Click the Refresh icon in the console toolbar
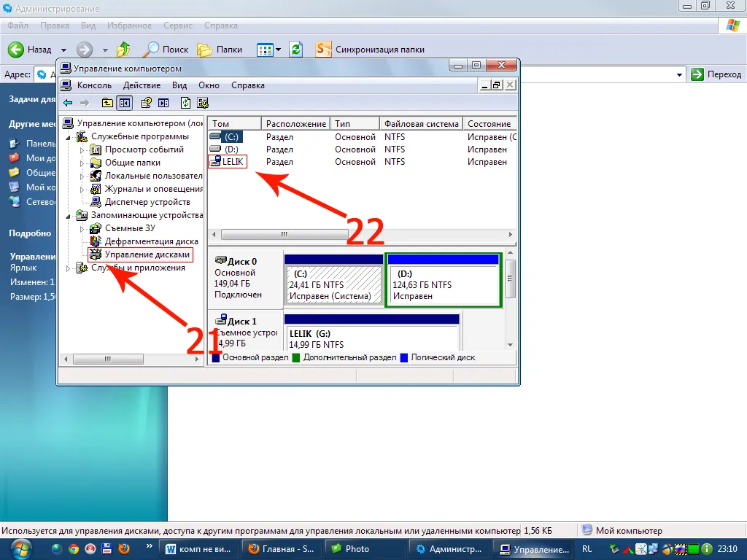Screen dimensions: 747x560 click(x=185, y=103)
